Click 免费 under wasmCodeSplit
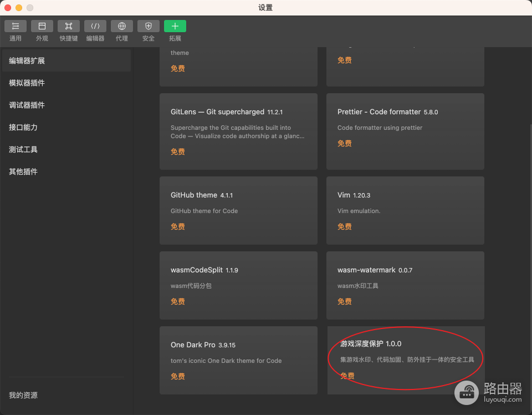 tap(178, 302)
